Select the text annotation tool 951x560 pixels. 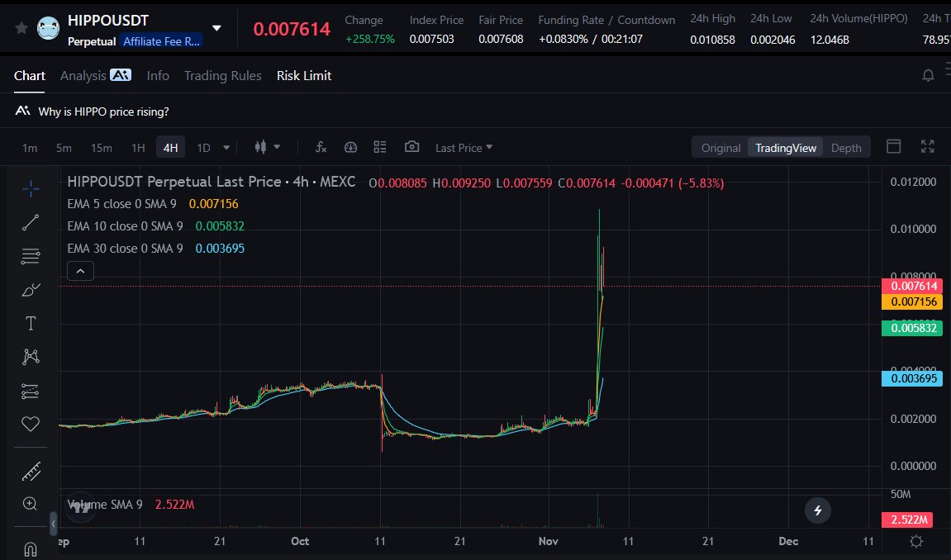(x=31, y=323)
